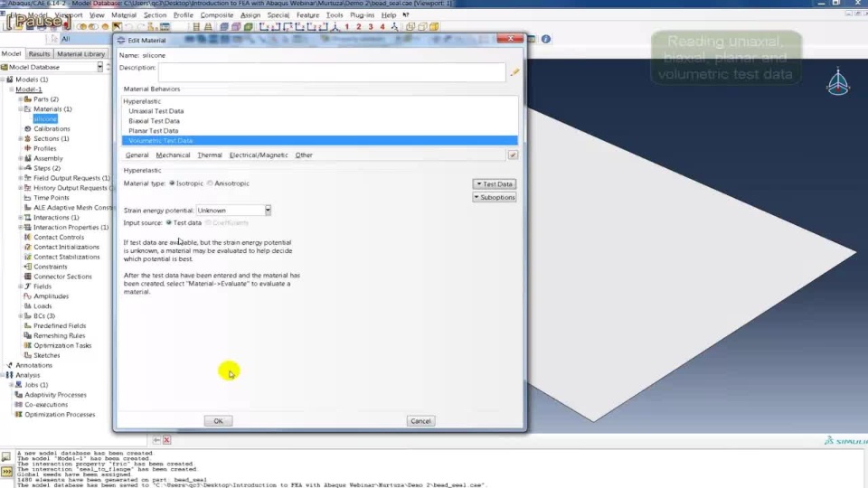The height and width of the screenshot is (488, 868).
Task: Click OK in Edit Material dialog
Action: point(218,421)
